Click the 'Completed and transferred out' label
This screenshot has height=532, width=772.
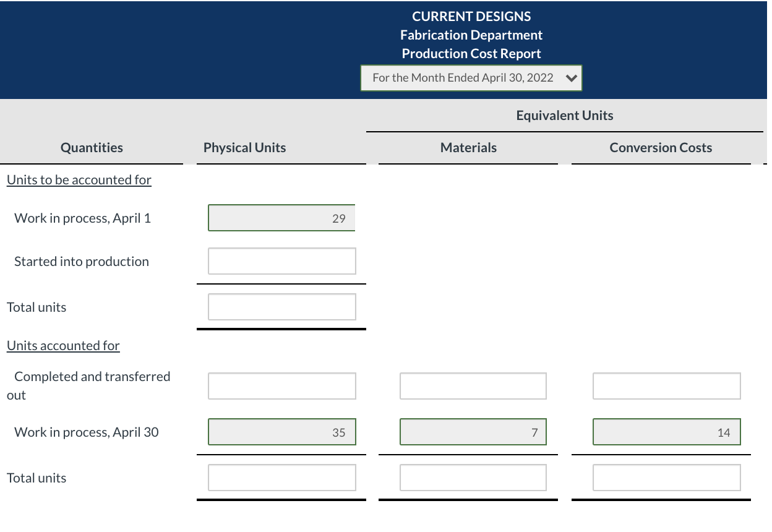(x=88, y=385)
